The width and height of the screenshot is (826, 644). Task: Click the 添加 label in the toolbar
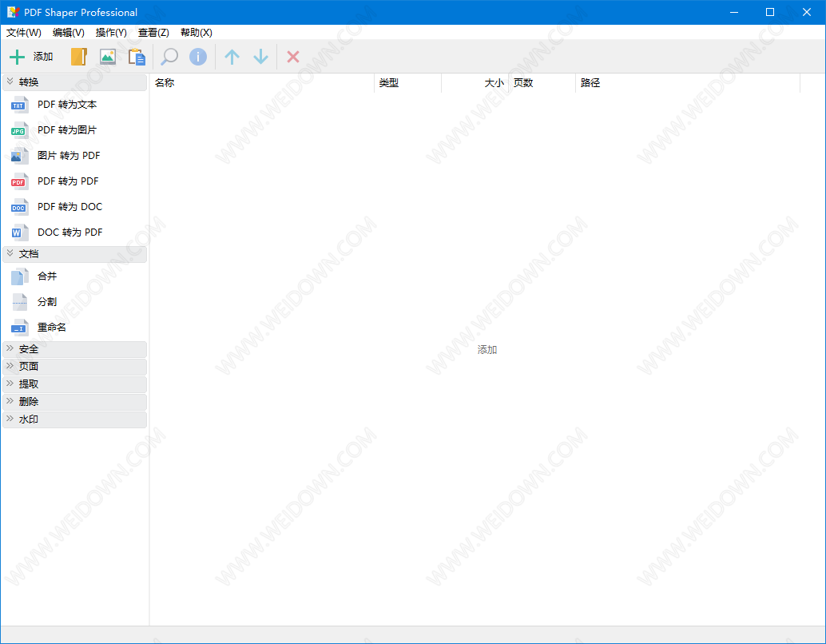pyautogui.click(x=43, y=57)
